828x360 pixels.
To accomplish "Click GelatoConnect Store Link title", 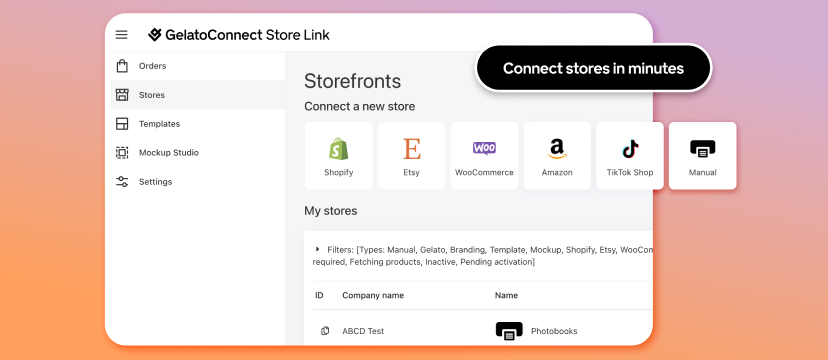I will pos(247,35).
